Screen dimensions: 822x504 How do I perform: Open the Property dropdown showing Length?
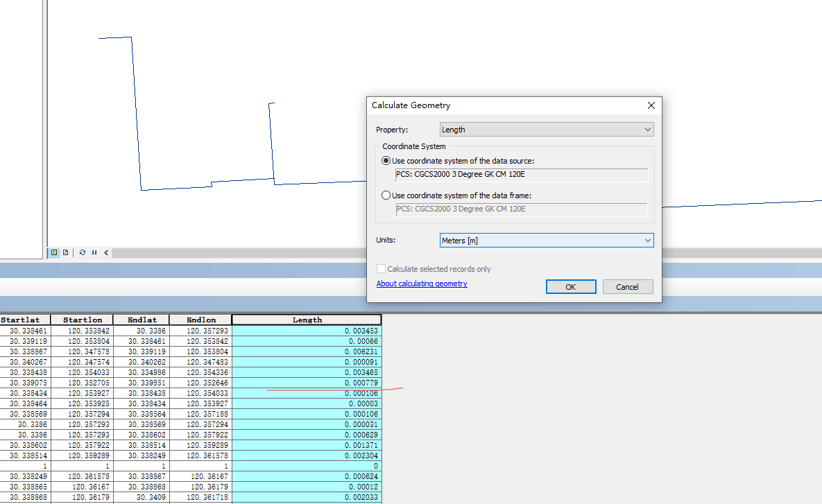pos(547,130)
